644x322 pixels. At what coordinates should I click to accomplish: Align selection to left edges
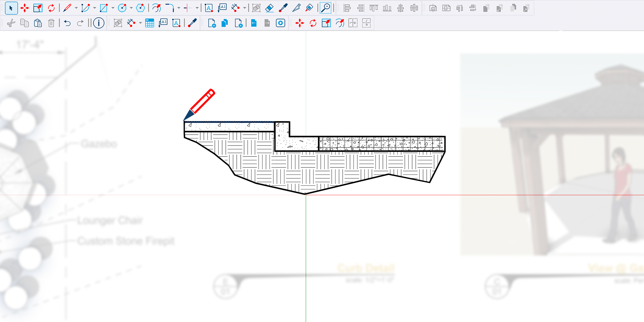347,8
